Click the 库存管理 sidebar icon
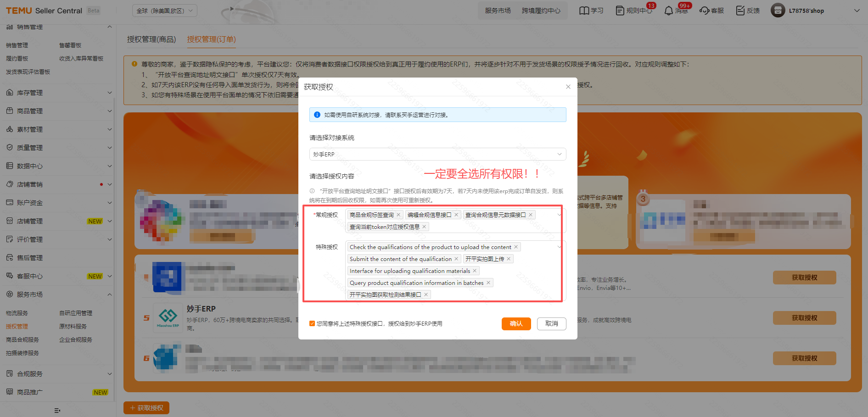The height and width of the screenshot is (417, 868). (10, 93)
